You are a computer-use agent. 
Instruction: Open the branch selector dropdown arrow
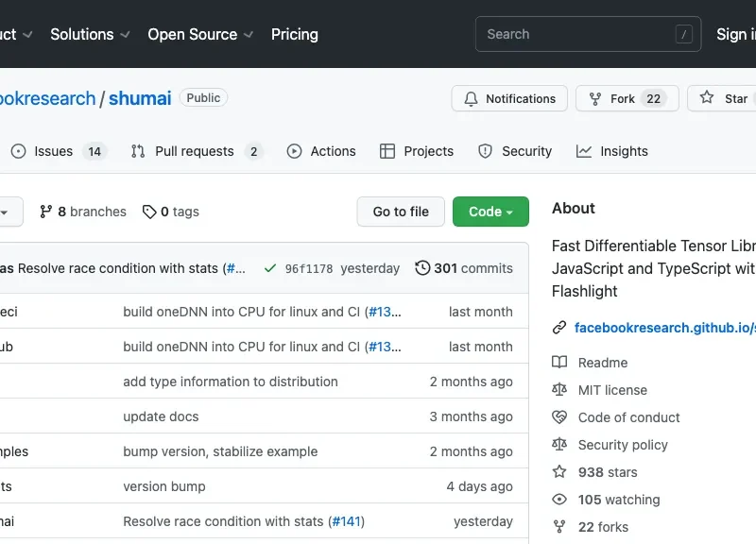[x=4, y=212]
